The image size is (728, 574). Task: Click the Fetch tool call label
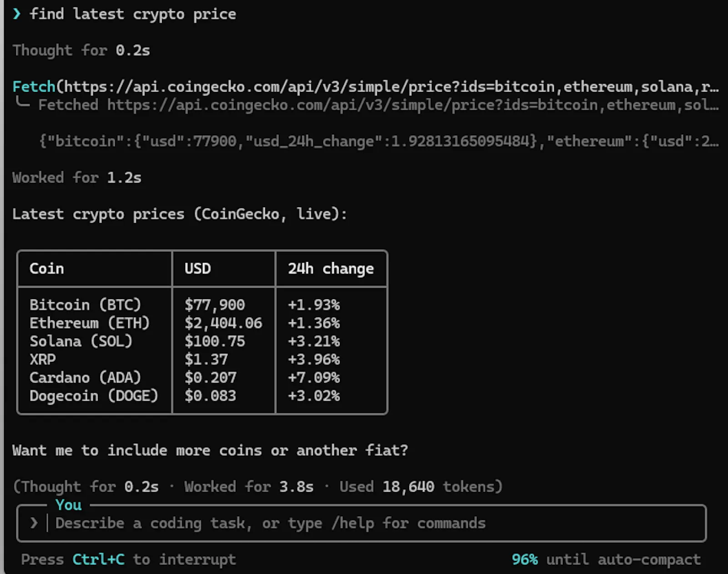point(34,86)
